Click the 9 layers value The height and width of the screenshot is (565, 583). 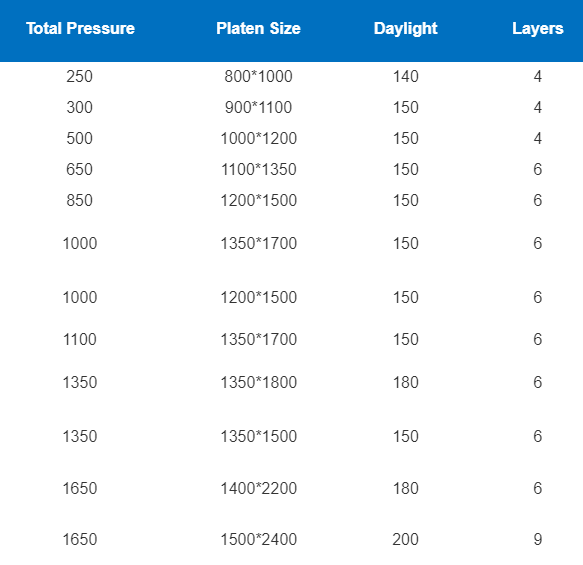(538, 539)
